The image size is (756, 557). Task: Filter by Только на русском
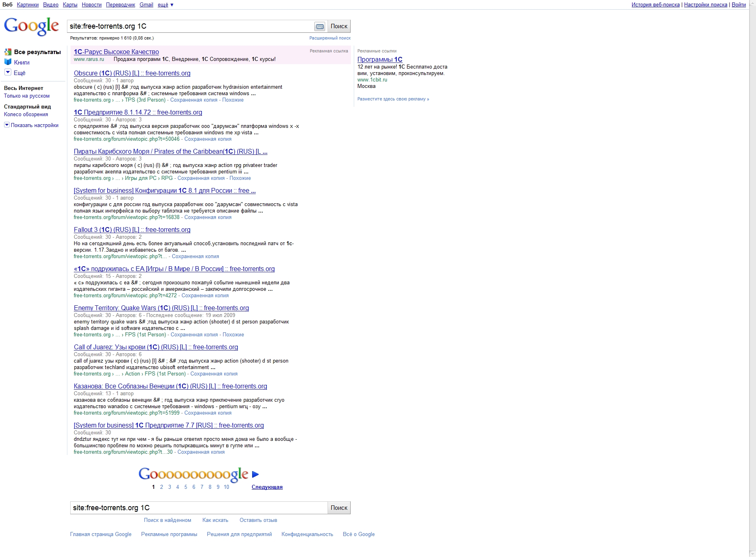(27, 96)
